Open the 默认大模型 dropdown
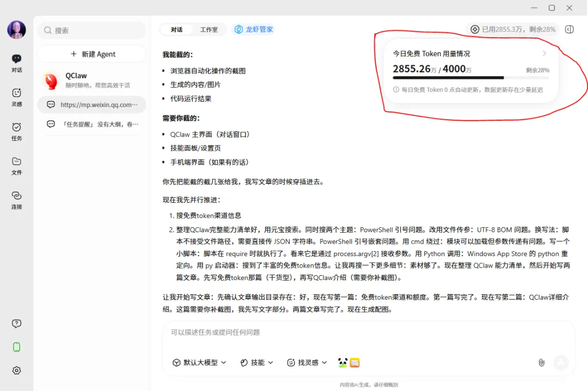Screen dimensions: 588x391 tap(199, 363)
